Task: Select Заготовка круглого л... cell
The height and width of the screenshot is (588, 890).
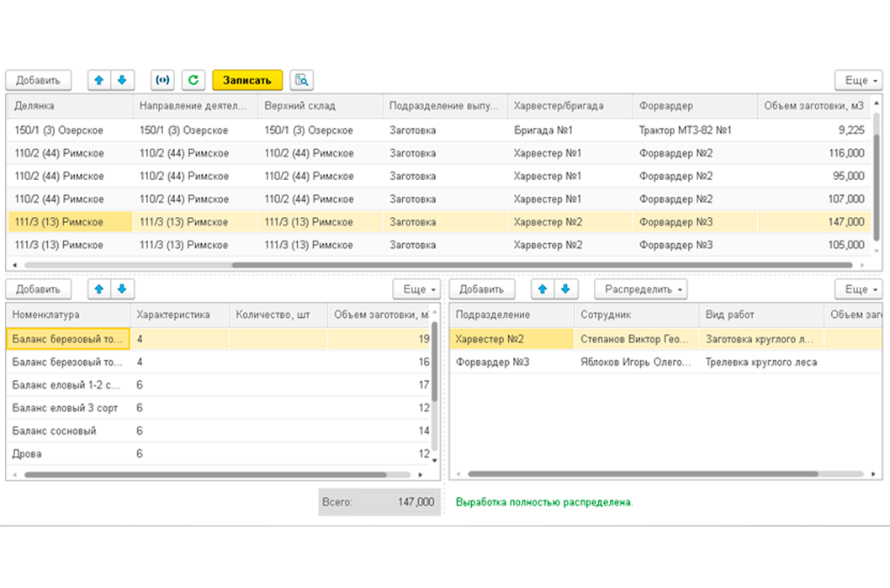Action: point(761,339)
